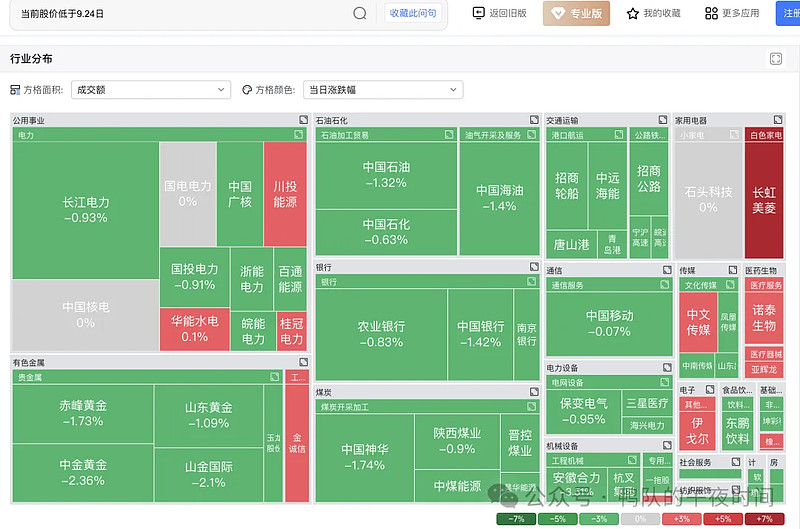Click the 中文传媒 red tile
Screen dimensions: 800x529
click(698, 322)
